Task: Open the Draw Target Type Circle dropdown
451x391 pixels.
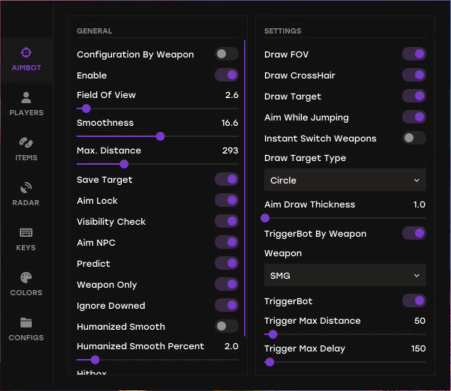Action: (345, 180)
